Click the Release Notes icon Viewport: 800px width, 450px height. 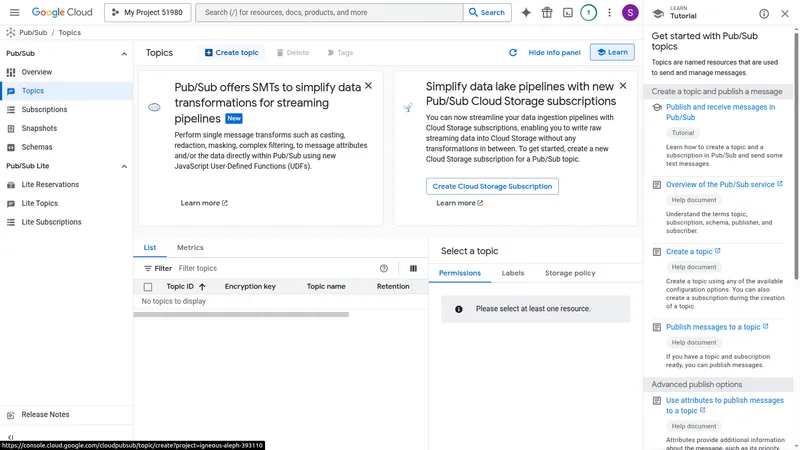11,415
